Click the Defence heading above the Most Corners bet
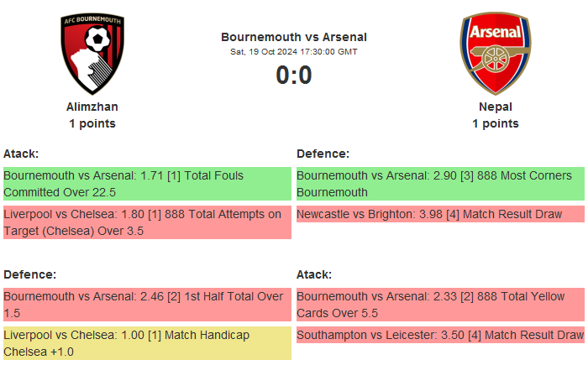The width and height of the screenshot is (588, 386). [x=323, y=154]
